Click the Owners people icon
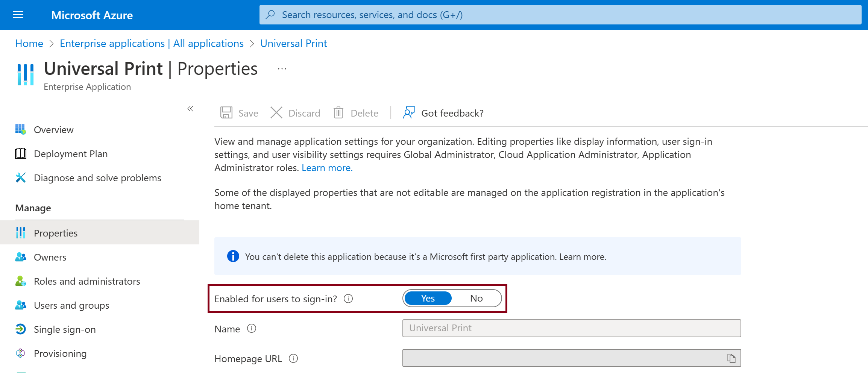868x373 pixels. [x=21, y=257]
